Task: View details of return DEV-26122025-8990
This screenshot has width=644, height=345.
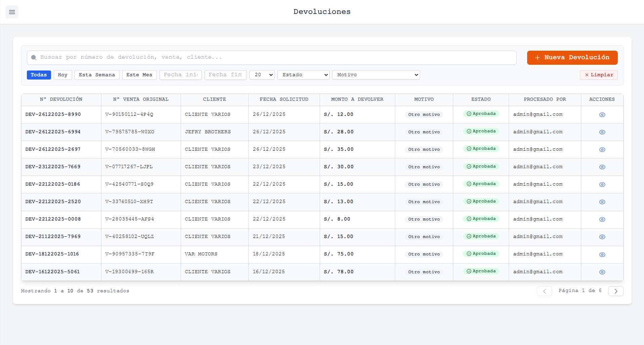Action: pyautogui.click(x=602, y=115)
